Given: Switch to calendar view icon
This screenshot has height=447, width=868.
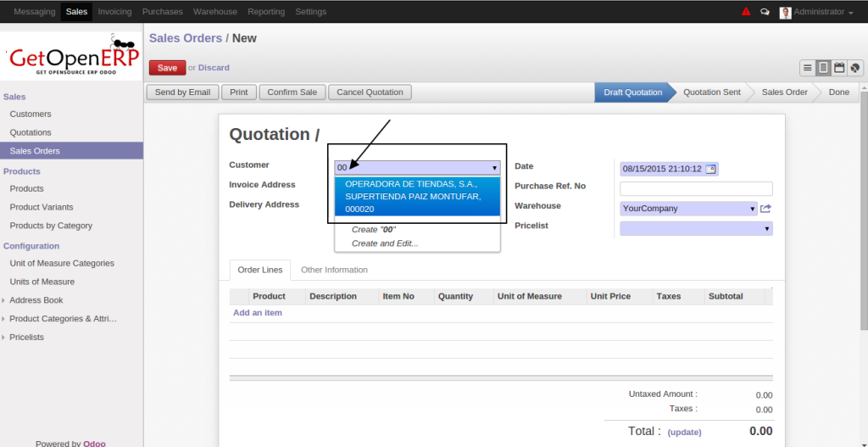Looking at the screenshot, I should pos(839,68).
